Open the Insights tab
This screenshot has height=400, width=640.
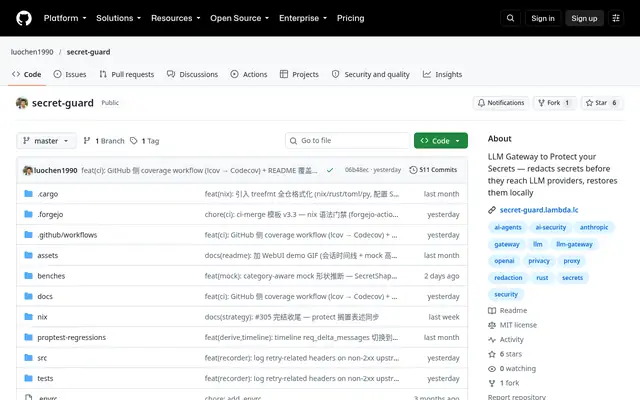[442, 74]
